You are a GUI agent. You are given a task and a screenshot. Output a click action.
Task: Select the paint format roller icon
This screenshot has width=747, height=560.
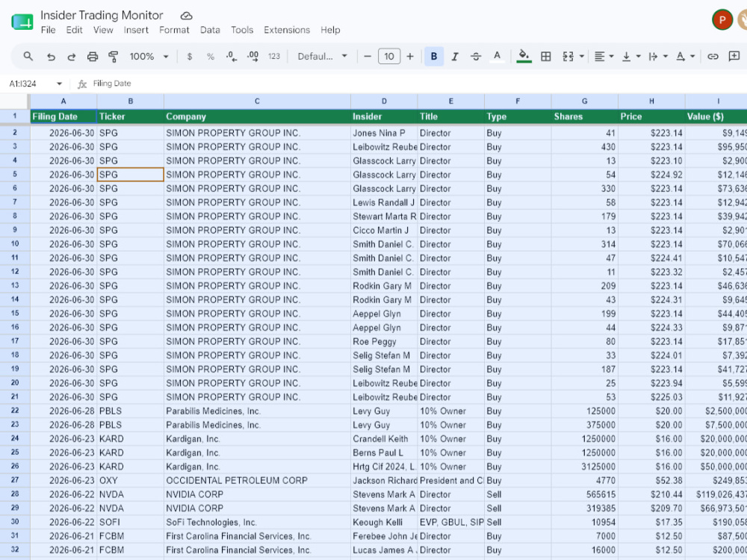(x=114, y=57)
